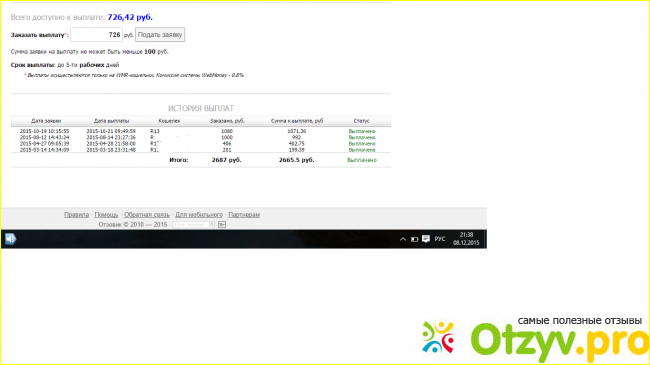Show hidden tray icons via chevron
Viewport: 650px width, 365px height.
(x=403, y=239)
